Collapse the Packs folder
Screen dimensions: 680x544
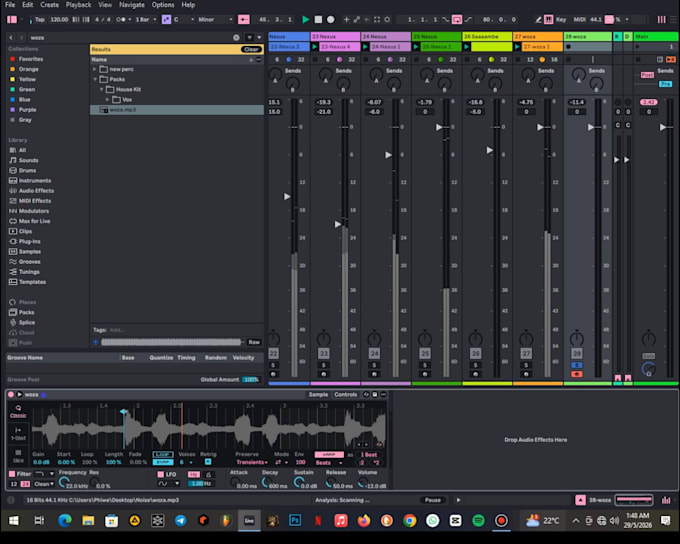pos(95,79)
